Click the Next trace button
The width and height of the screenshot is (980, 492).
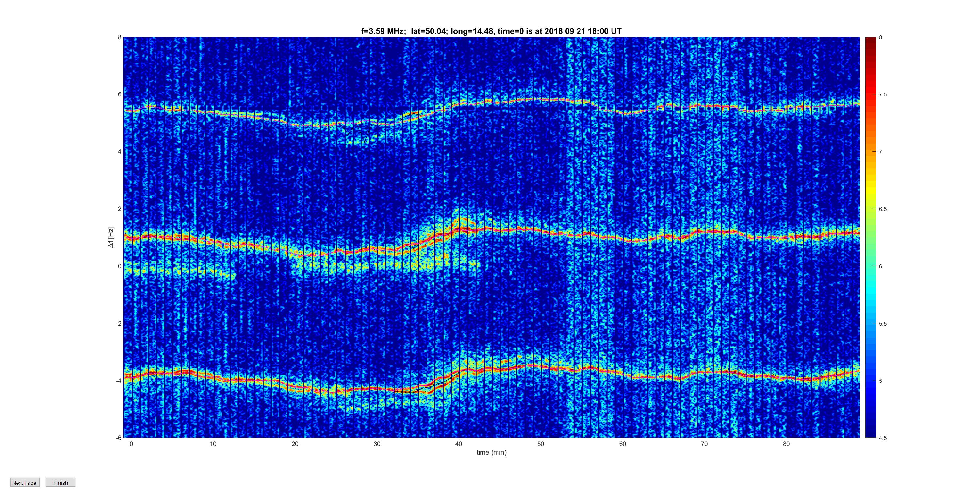(x=25, y=483)
